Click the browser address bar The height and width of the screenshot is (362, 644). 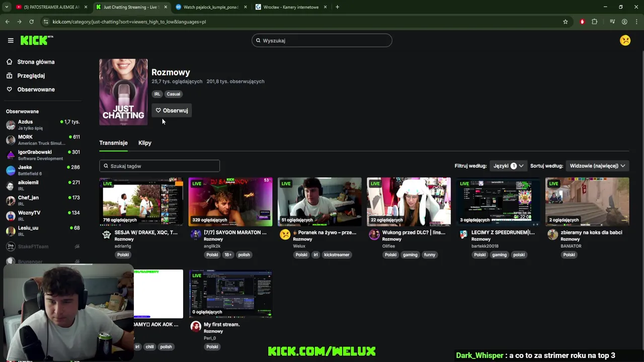(x=302, y=22)
